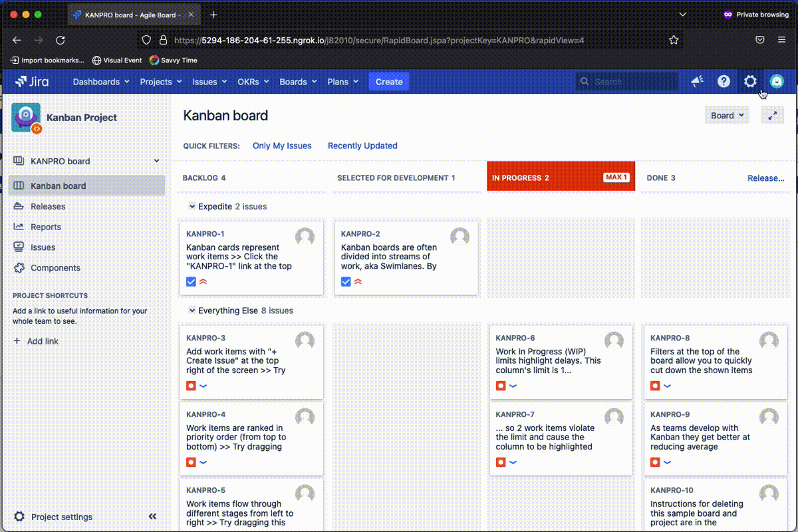The width and height of the screenshot is (798, 532).
Task: Click the blue issue-type checkbox on KANPRO-2
Action: 346,281
